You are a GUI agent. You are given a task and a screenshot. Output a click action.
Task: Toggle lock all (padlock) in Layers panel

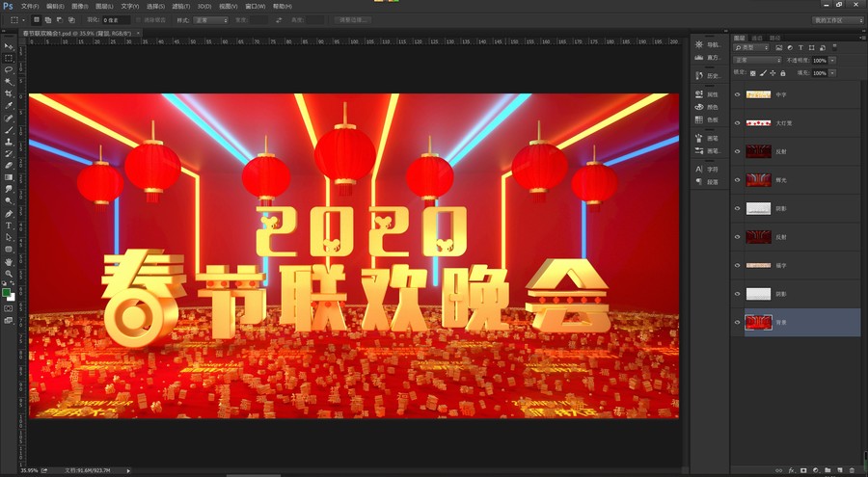coord(783,73)
